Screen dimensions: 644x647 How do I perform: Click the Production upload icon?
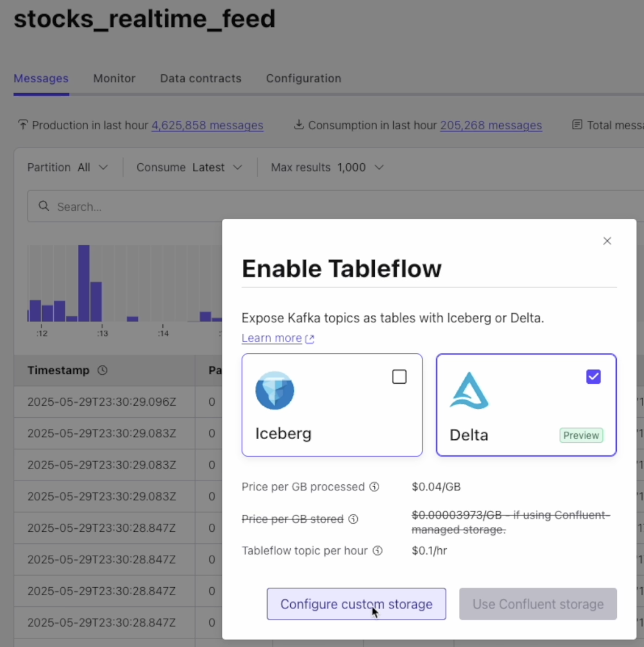[x=23, y=125]
